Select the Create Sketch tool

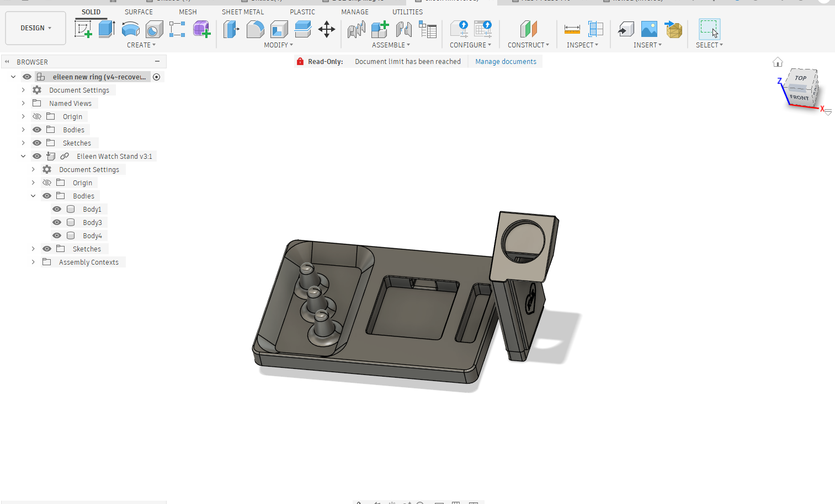(83, 29)
